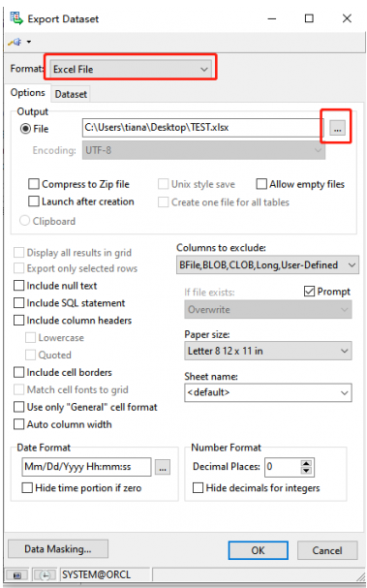Select the File output radio button
This screenshot has height=588, width=367.
point(25,129)
